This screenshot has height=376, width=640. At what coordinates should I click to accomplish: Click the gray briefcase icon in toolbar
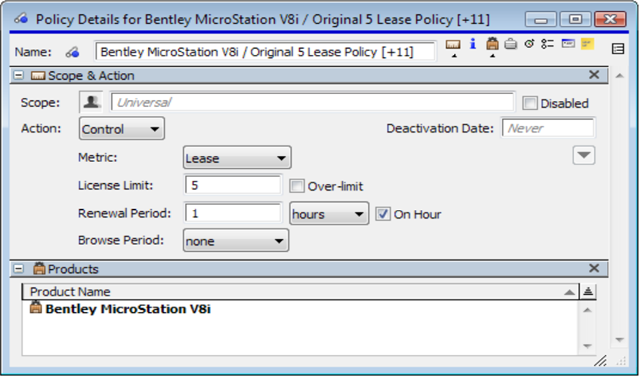pos(511,44)
